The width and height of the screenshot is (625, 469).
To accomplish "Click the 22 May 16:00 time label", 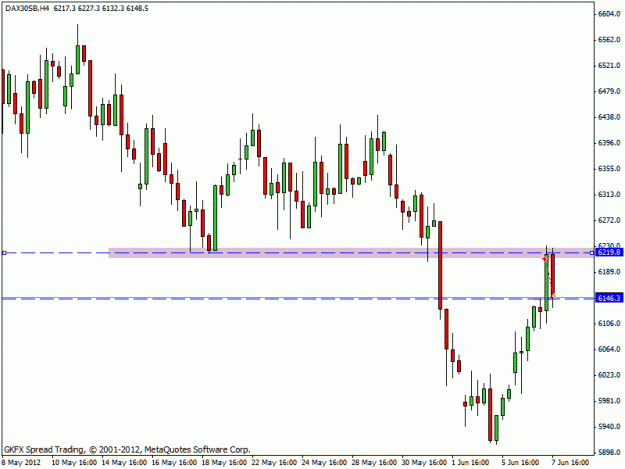I will [274, 462].
